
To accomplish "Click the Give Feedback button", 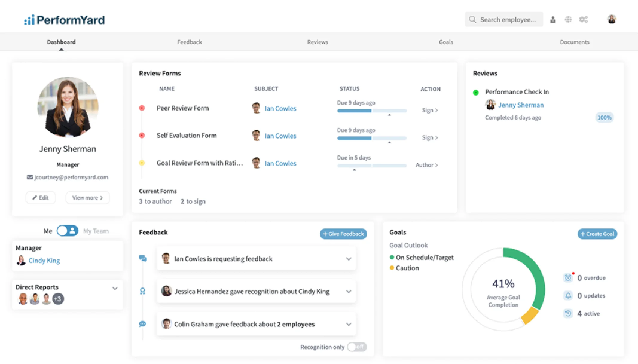I will [343, 234].
